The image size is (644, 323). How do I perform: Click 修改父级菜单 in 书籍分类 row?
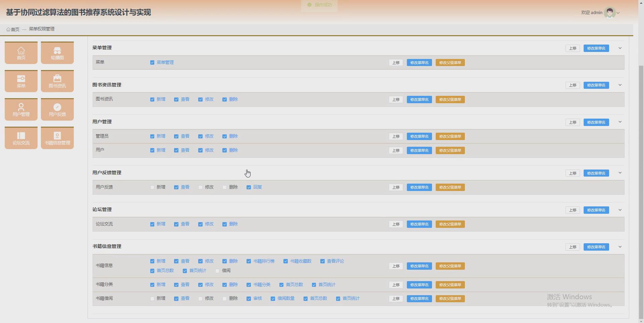[x=450, y=285]
